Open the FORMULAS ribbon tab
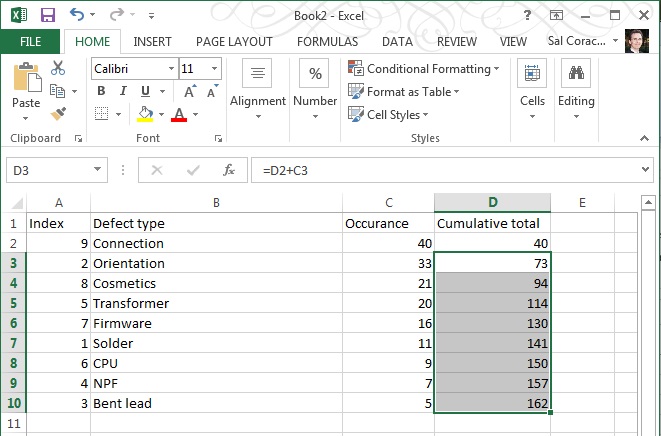Image resolution: width=661 pixels, height=436 pixels. (327, 42)
